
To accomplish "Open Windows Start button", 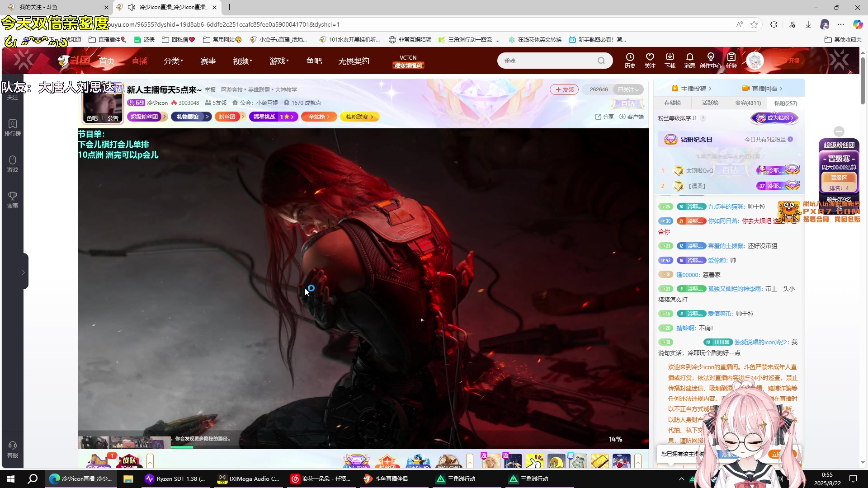I will pos(11,479).
